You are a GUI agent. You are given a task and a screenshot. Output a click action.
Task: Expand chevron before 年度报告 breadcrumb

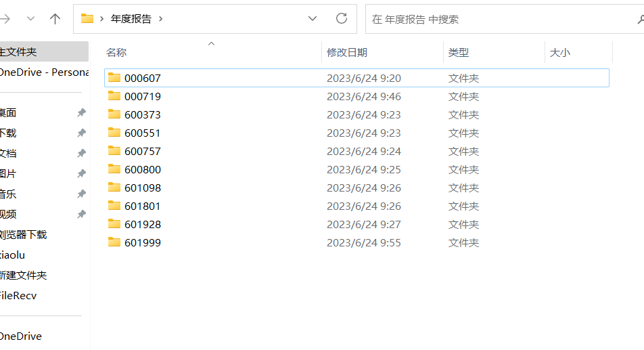(101, 19)
